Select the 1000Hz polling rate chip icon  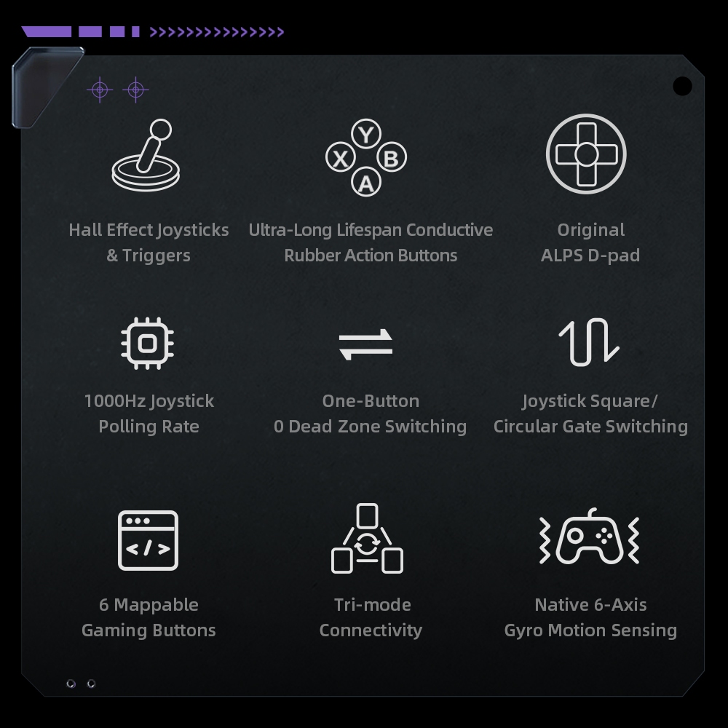click(147, 344)
